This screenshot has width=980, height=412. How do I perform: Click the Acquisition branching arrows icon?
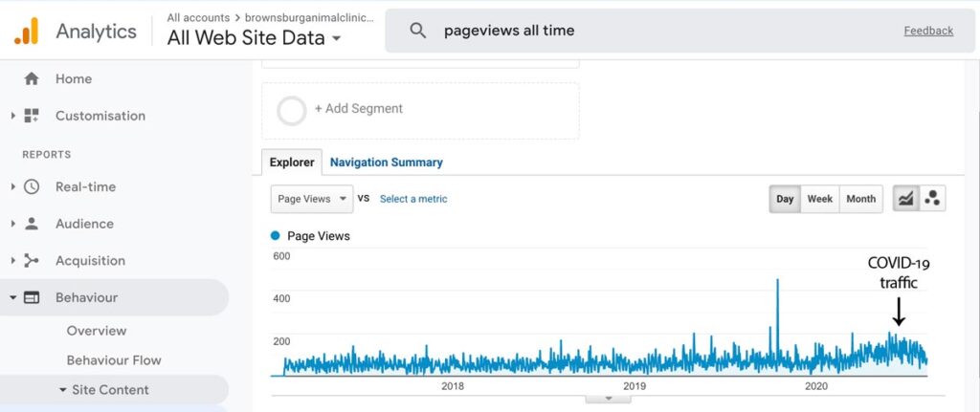32,260
